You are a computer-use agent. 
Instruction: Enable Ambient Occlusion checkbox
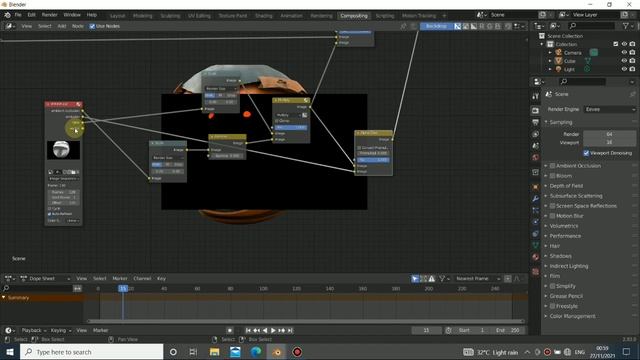click(552, 166)
